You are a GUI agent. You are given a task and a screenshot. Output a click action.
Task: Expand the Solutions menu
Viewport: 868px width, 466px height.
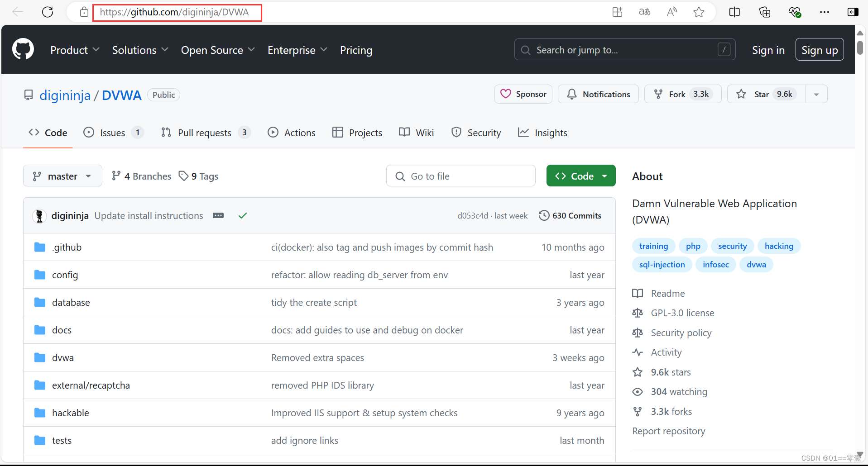point(140,50)
